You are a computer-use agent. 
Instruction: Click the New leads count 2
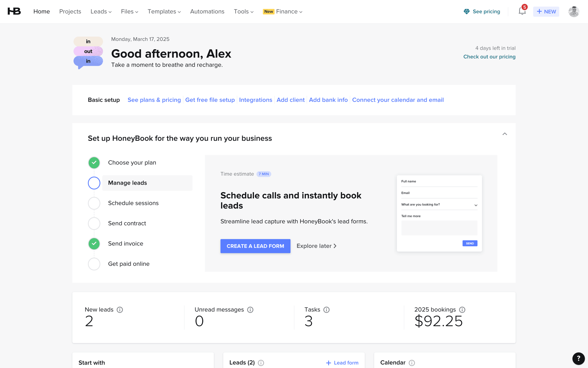[x=89, y=321]
